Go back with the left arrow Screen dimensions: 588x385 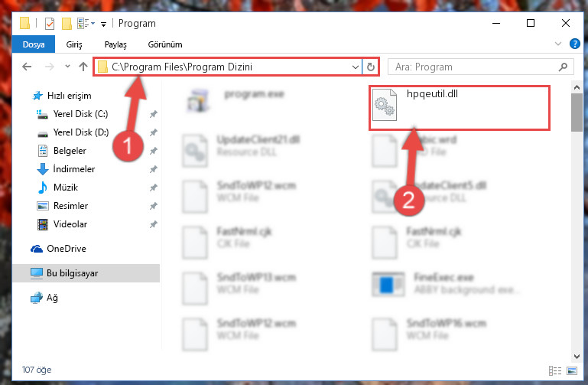point(27,67)
